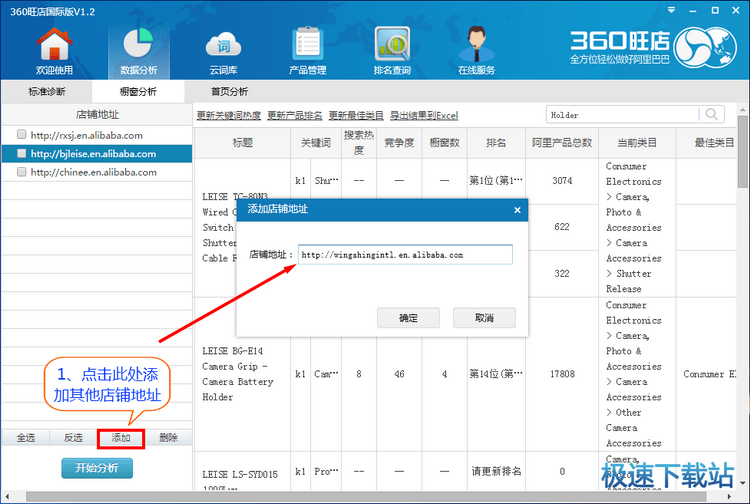Image resolution: width=750 pixels, height=504 pixels.
Task: Click the 反选 button
Action: (x=73, y=438)
